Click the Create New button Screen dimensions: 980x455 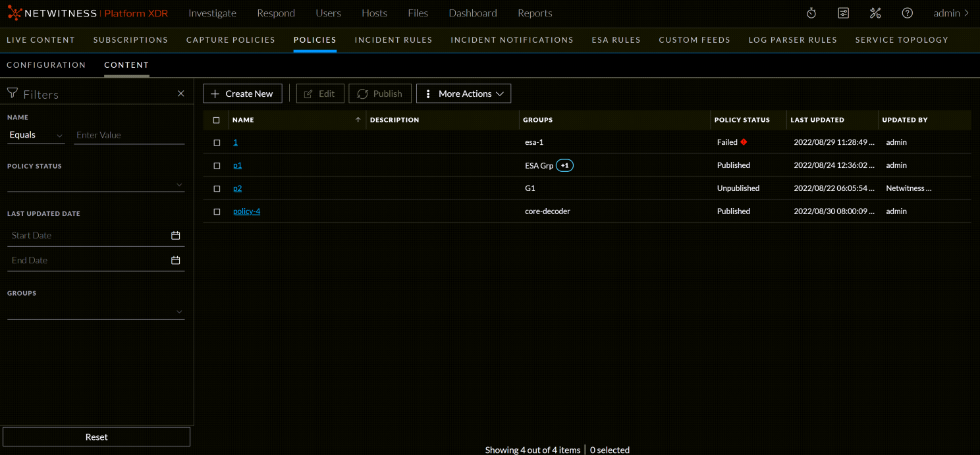tap(242, 93)
